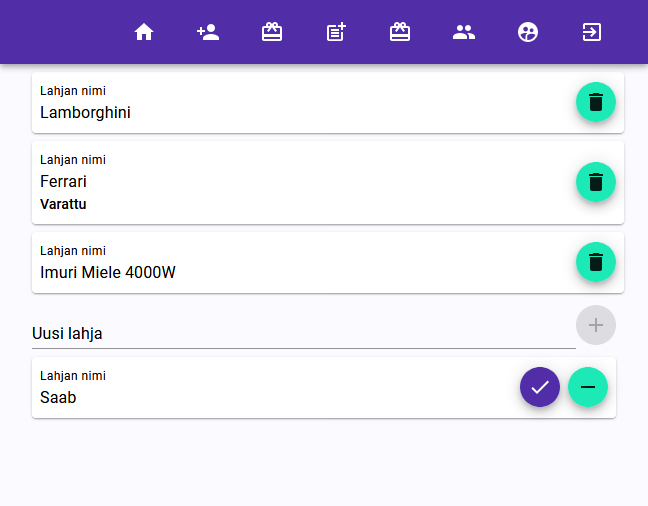Open the add list note icon
This screenshot has height=506, width=648.
click(336, 32)
